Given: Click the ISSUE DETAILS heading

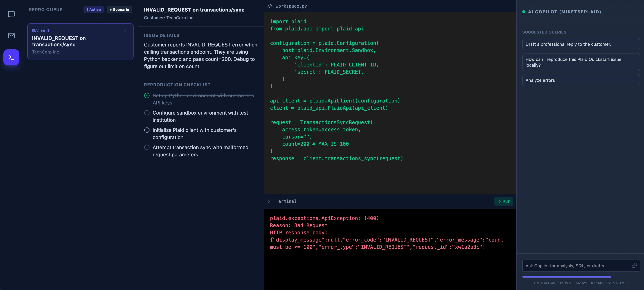Looking at the screenshot, I should pyautogui.click(x=161, y=35).
